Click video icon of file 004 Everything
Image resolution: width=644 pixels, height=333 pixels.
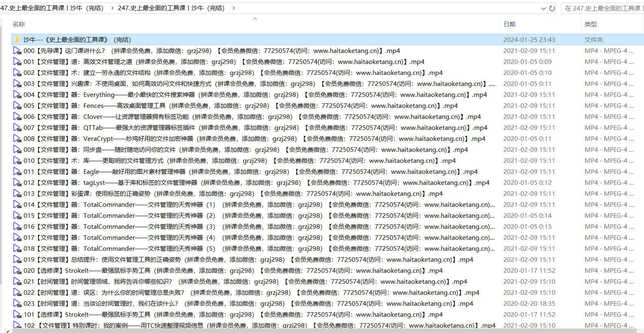coord(17,94)
